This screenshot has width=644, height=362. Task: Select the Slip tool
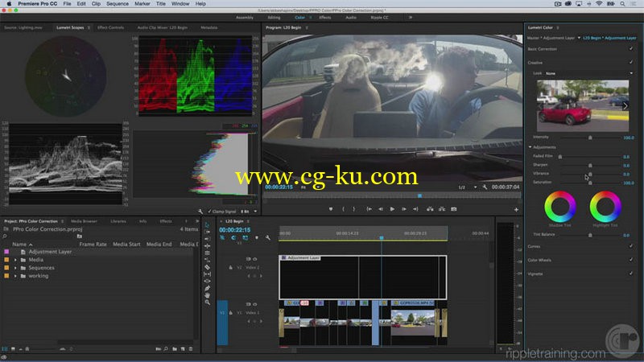(x=207, y=274)
